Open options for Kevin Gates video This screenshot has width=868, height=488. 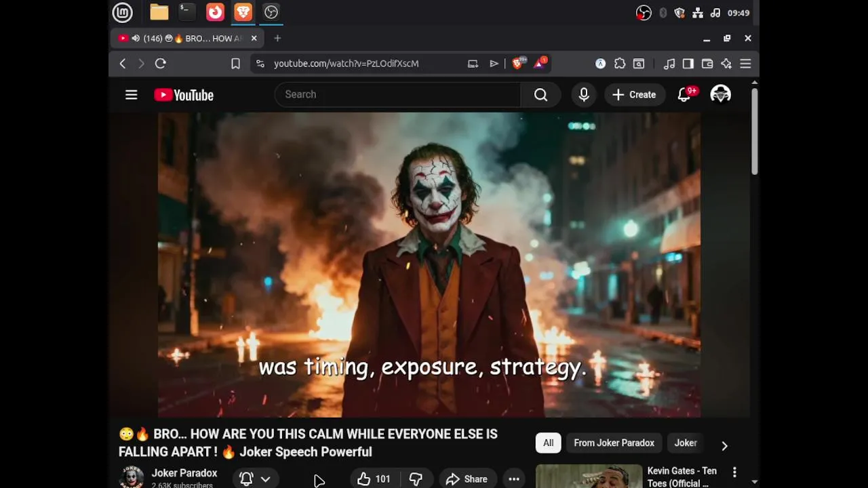734,472
